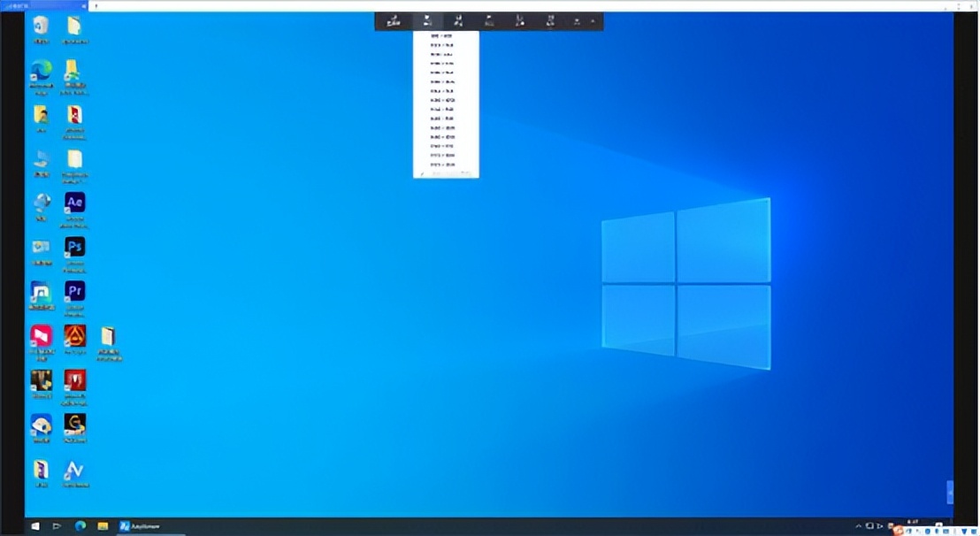
Task: Click the RayVision taskbar app button
Action: [138, 526]
